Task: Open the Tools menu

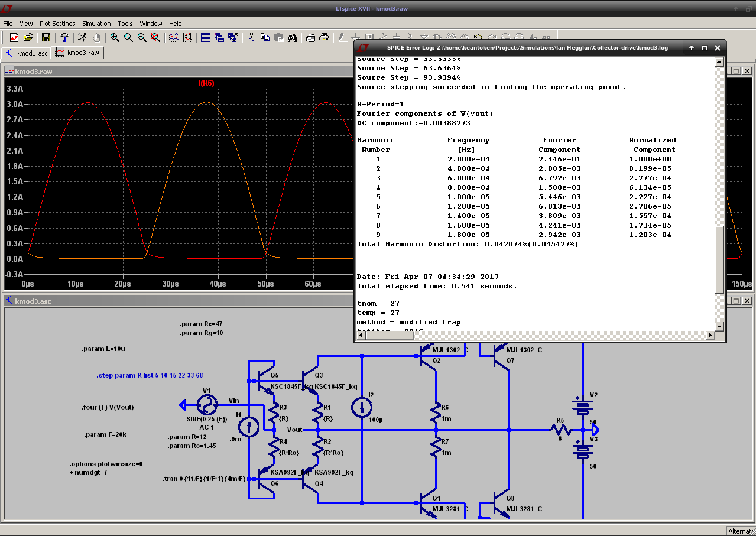Action: (125, 24)
